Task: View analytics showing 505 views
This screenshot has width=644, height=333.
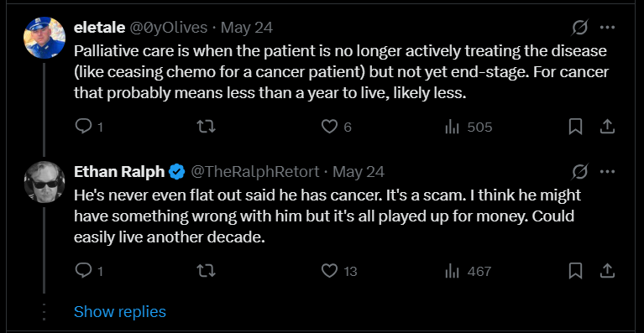Action: pyautogui.click(x=469, y=127)
